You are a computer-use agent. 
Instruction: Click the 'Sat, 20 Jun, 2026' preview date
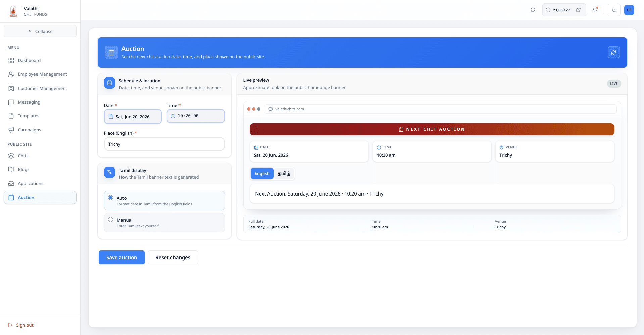pos(271,155)
